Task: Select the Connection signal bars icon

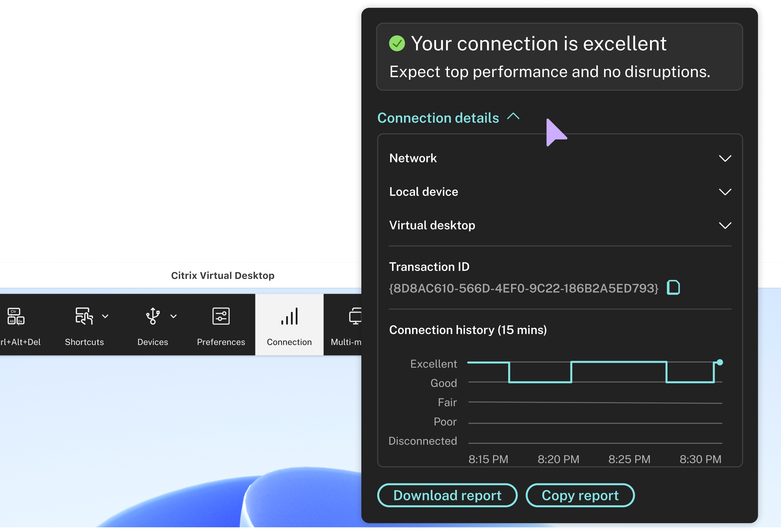Action: click(x=289, y=316)
